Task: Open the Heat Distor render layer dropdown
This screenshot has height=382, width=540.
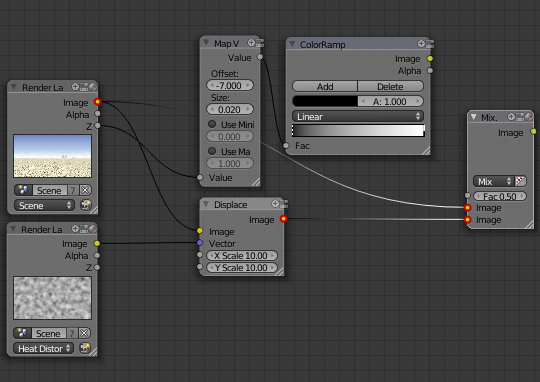Action: coord(44,348)
